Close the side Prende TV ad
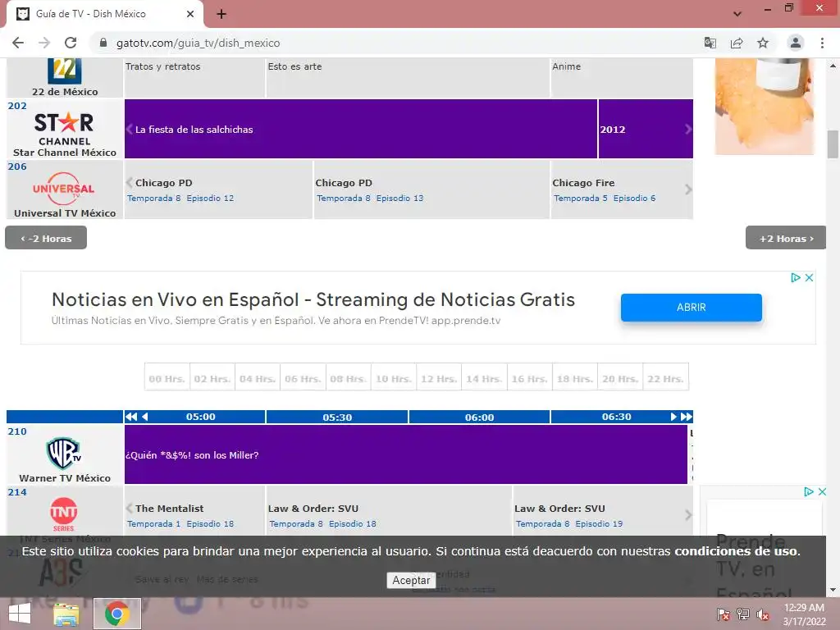 click(822, 492)
